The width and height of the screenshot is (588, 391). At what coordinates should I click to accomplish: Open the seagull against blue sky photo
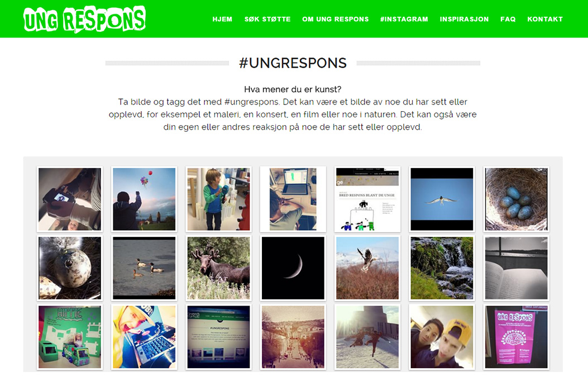tap(442, 199)
